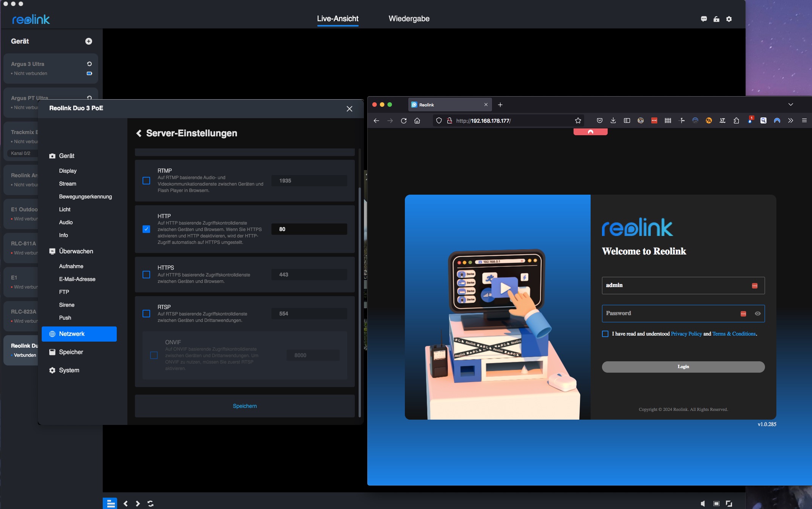Show more Firefox toolbar extensions chevron
Screen dimensions: 812x509
click(x=790, y=120)
